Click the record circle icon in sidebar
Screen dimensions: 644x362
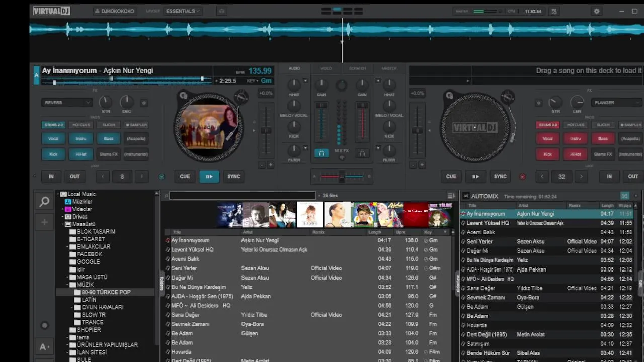[44, 325]
